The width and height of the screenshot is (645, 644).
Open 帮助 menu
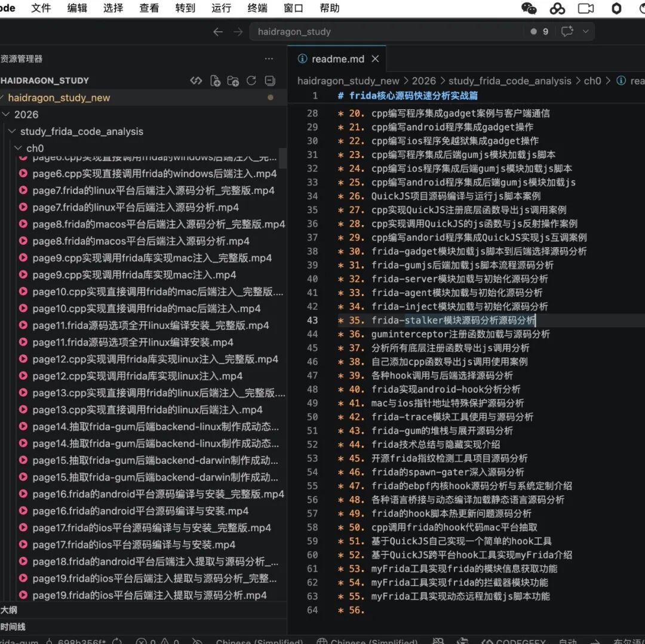[x=330, y=8]
